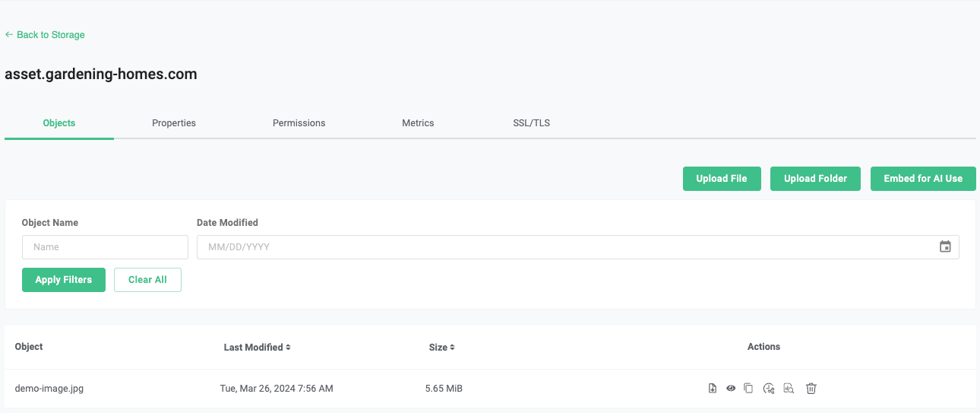Select the Objects tab

point(59,123)
